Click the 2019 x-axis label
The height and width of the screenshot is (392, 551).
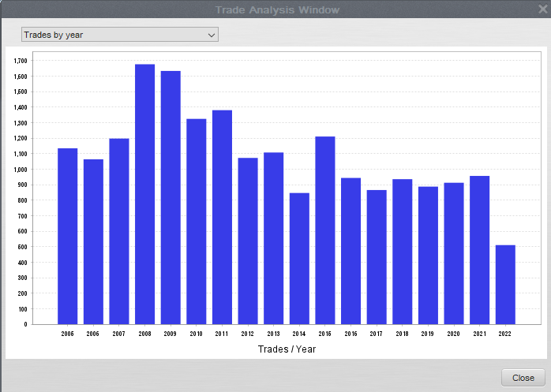(x=428, y=334)
